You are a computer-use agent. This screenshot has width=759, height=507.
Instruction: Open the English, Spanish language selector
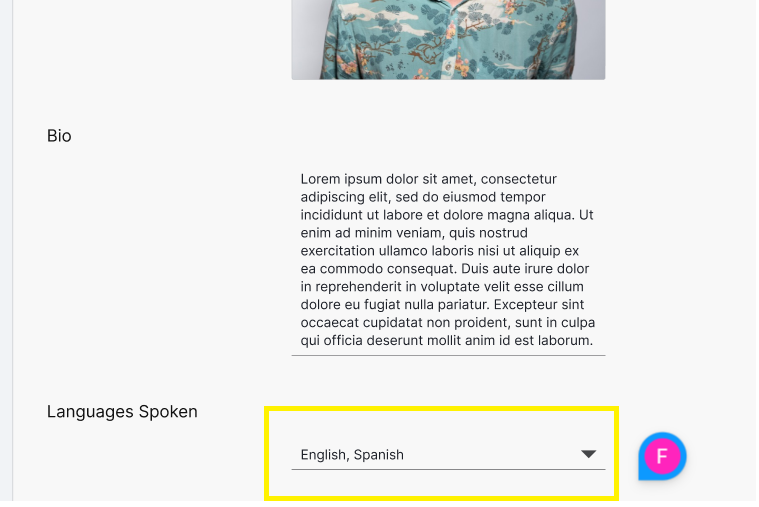point(448,455)
